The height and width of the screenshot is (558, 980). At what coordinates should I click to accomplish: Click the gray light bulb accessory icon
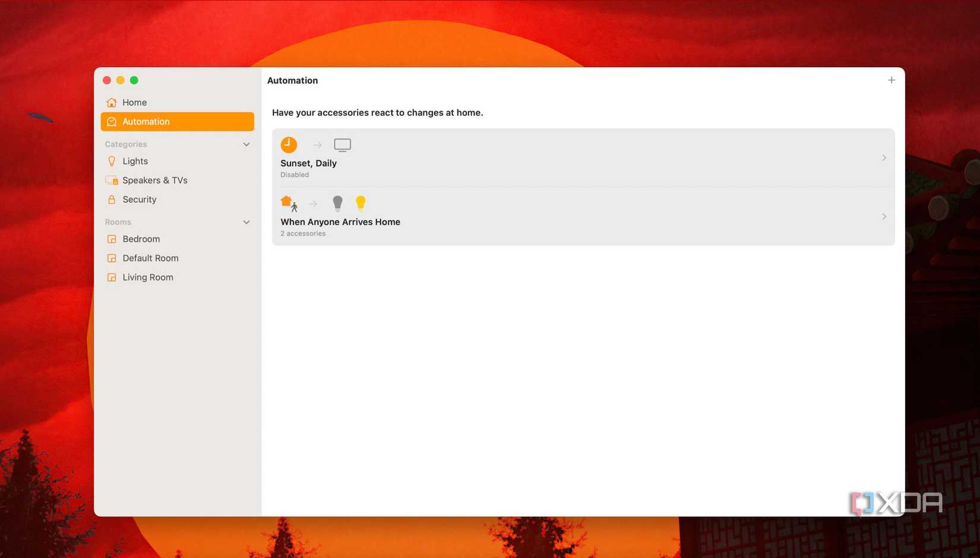tap(337, 204)
